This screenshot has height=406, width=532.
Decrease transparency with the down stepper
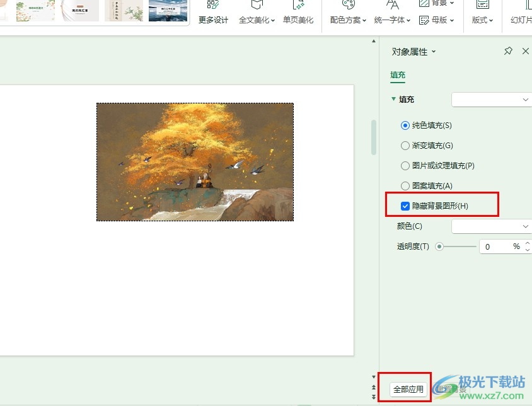[527, 250]
